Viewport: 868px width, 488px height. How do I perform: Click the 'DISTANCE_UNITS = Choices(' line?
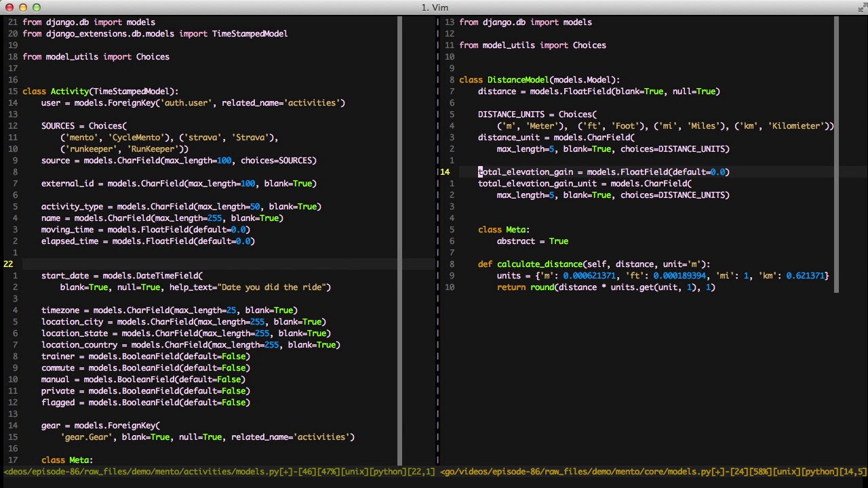point(537,114)
